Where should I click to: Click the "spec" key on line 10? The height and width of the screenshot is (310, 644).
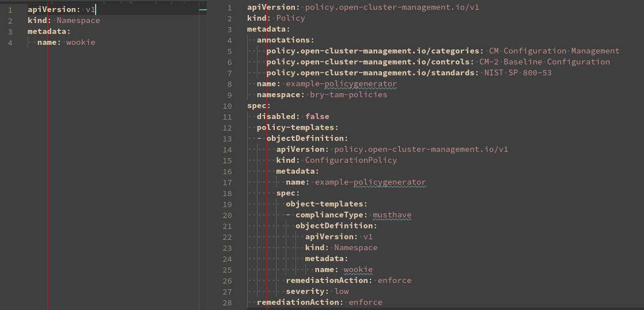[x=257, y=105]
